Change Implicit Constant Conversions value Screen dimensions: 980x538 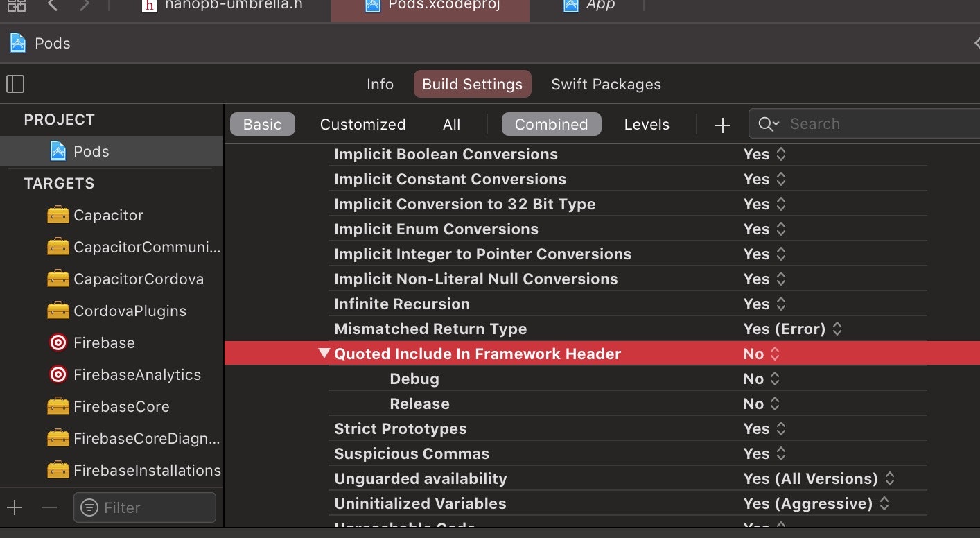click(764, 179)
